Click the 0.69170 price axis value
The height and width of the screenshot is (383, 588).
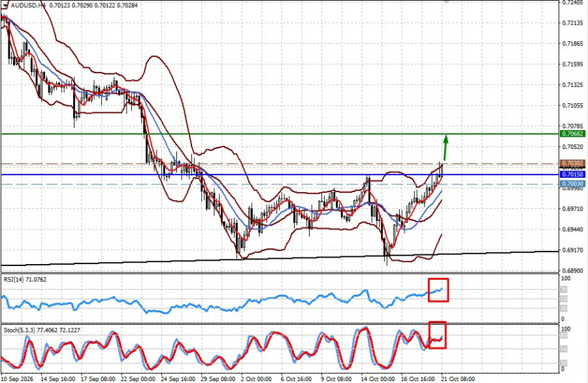click(x=573, y=250)
